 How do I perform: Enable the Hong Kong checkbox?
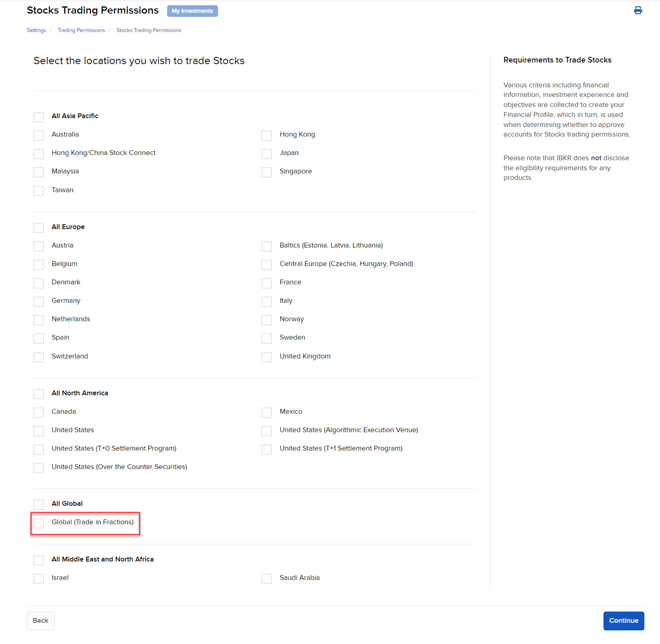coord(267,135)
